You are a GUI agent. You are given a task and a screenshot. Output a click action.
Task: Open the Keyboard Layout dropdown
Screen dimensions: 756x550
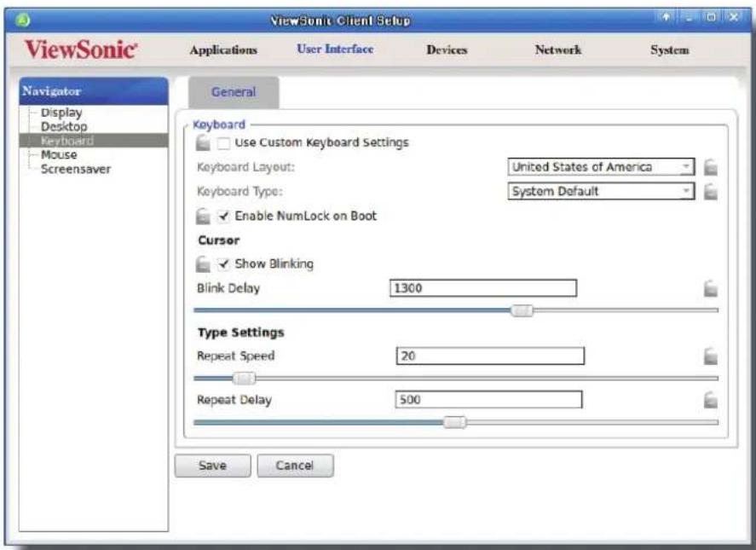coord(601,167)
